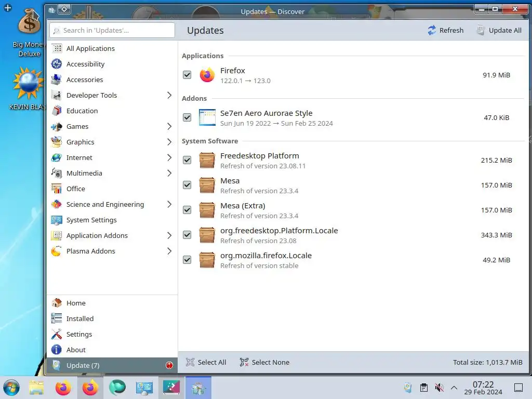Click the Office category icon

tap(56, 189)
